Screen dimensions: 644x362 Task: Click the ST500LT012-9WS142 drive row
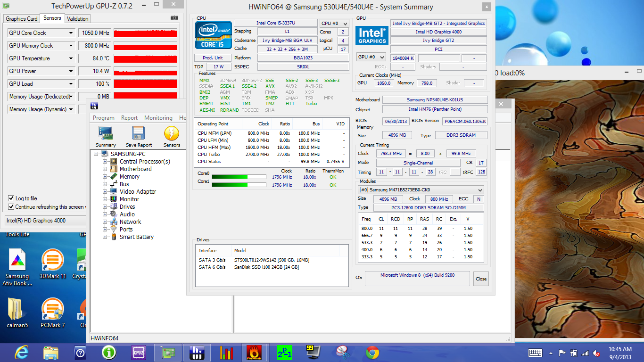tap(272, 260)
